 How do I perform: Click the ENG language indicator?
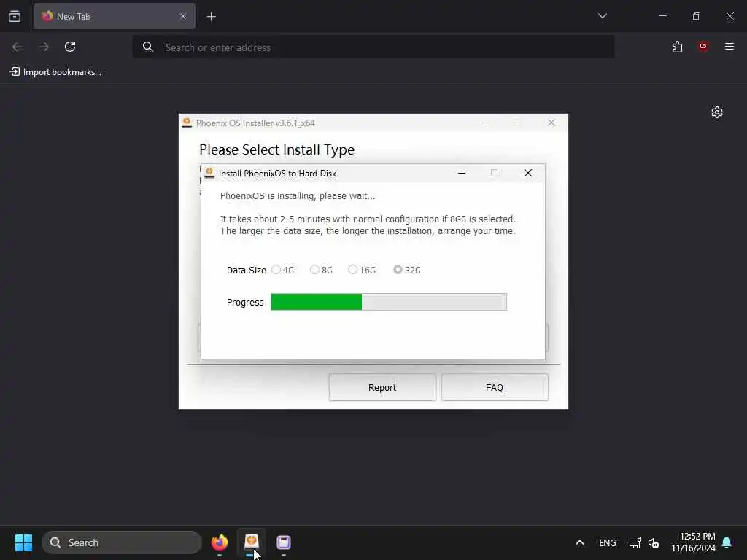tap(608, 542)
